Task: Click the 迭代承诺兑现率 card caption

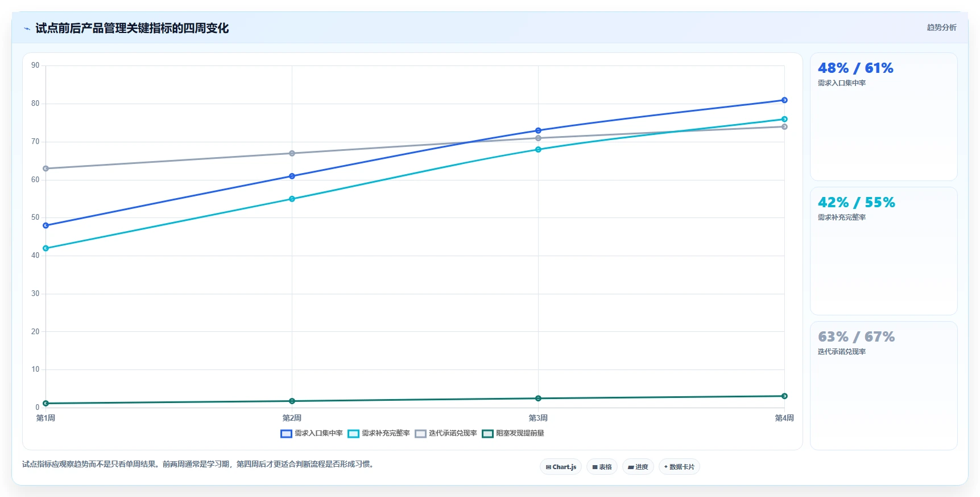Action: [842, 352]
